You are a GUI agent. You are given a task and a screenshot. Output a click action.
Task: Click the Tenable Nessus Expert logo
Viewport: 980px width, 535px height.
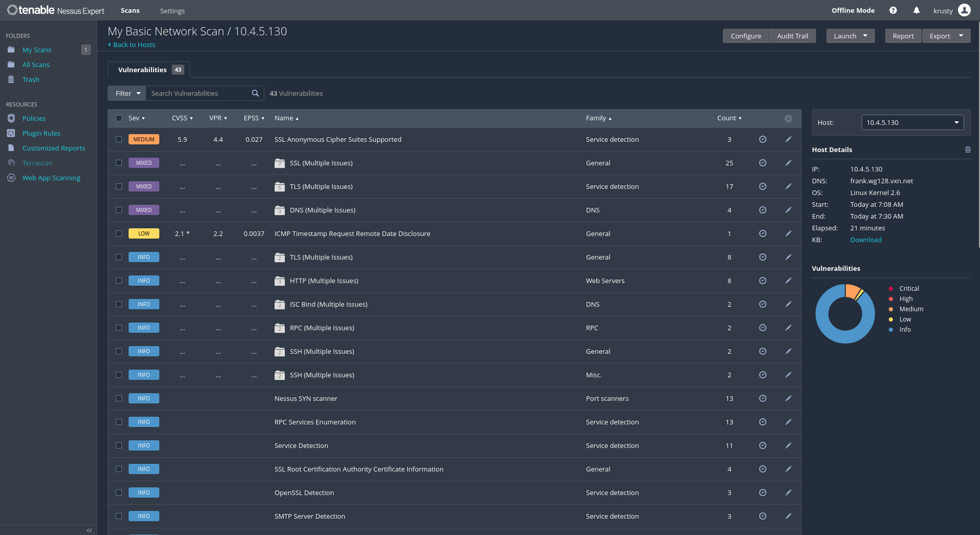[55, 10]
